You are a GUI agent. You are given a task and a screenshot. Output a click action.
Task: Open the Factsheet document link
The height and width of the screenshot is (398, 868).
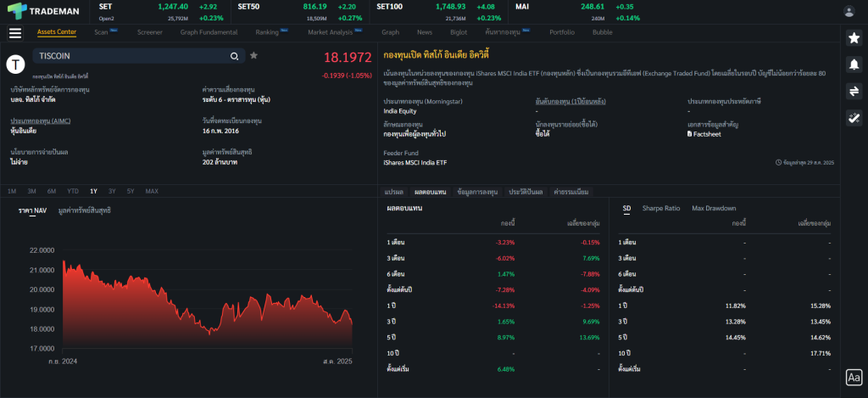click(704, 134)
